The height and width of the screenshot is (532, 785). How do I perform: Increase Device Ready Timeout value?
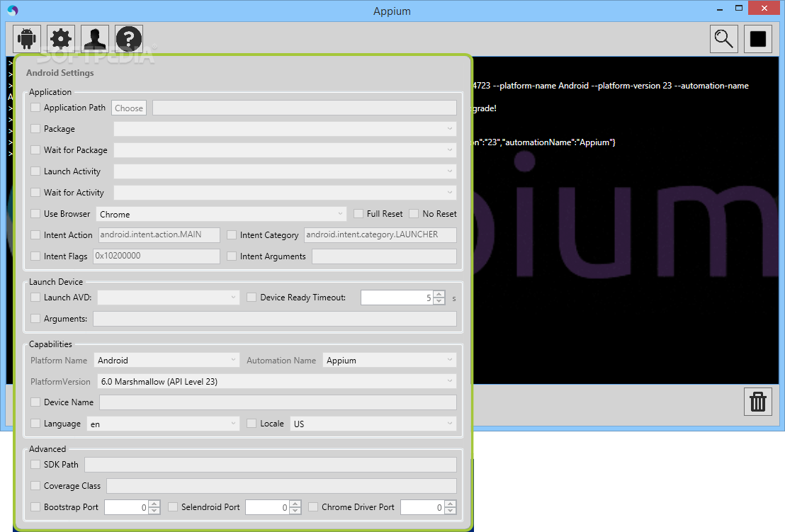click(439, 294)
